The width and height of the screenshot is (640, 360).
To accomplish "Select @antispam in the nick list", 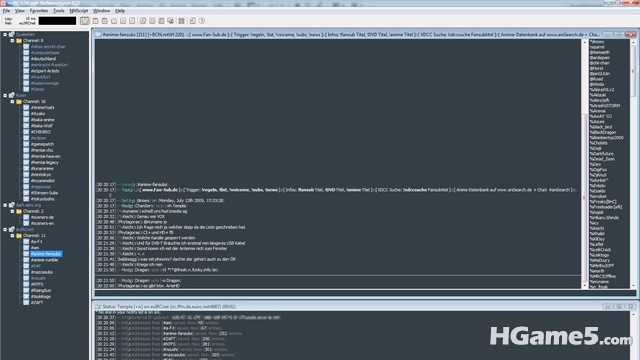I will coord(599,58).
